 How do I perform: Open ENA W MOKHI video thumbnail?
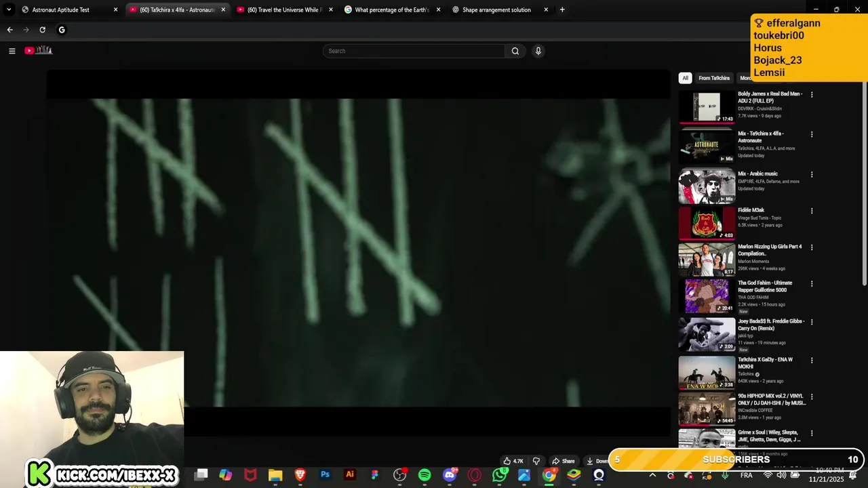click(x=707, y=372)
